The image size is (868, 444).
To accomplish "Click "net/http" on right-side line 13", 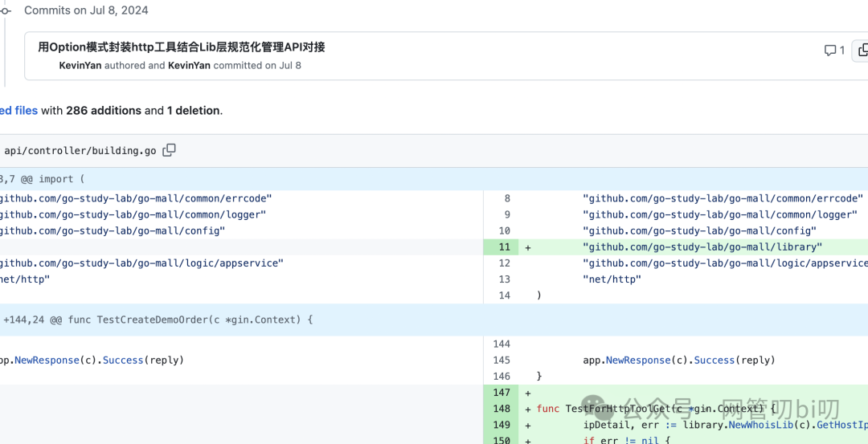I will (612, 279).
